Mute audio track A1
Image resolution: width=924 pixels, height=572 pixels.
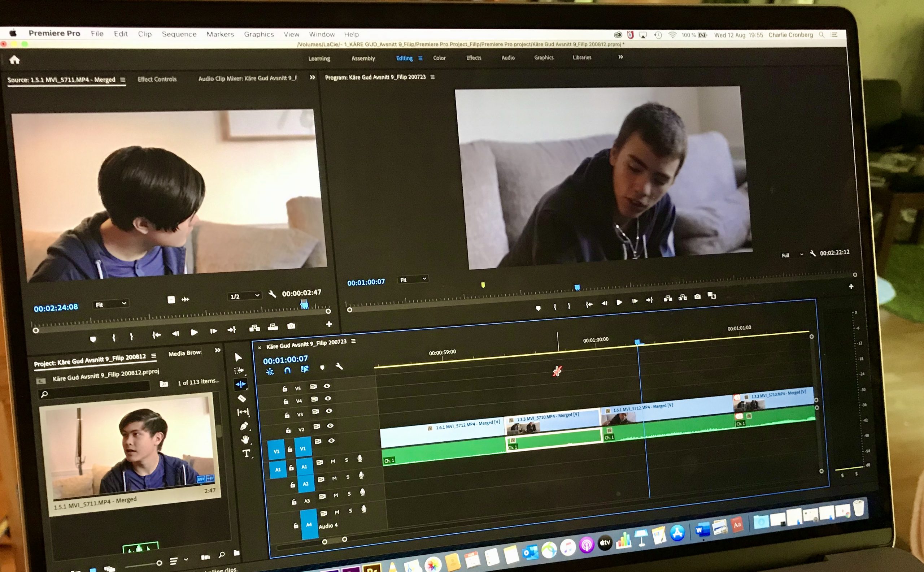click(333, 461)
